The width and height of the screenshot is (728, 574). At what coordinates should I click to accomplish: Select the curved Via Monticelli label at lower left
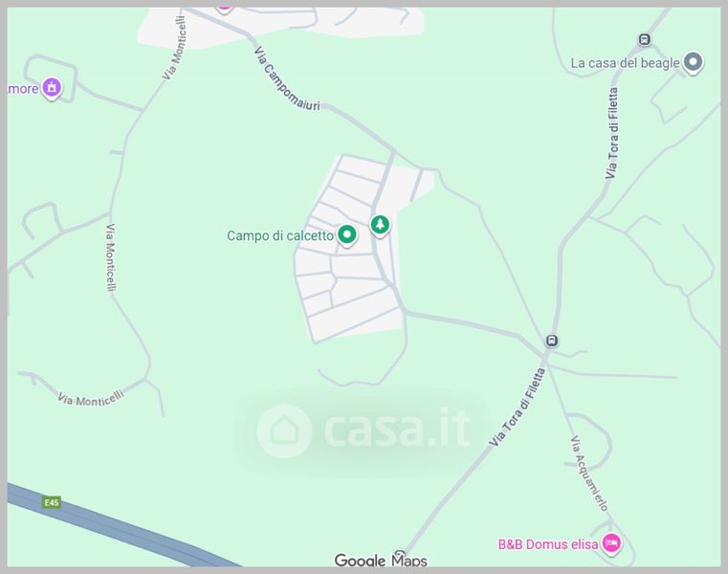point(91,399)
